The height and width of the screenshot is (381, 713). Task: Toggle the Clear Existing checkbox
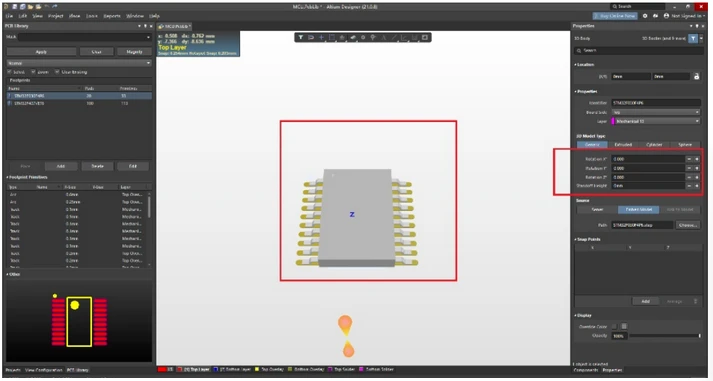click(x=57, y=72)
